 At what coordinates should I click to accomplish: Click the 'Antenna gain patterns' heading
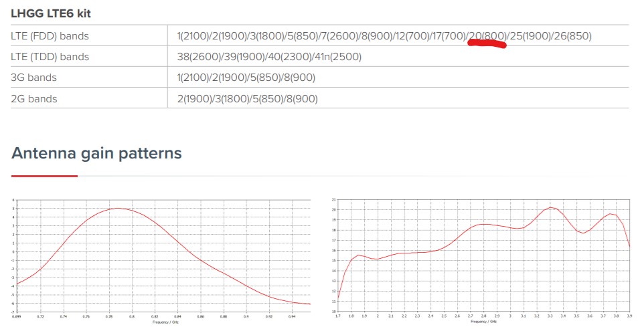click(x=96, y=153)
